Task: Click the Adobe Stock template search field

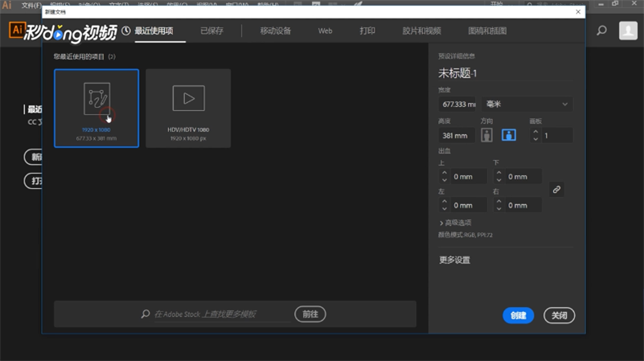Action: click(x=222, y=314)
